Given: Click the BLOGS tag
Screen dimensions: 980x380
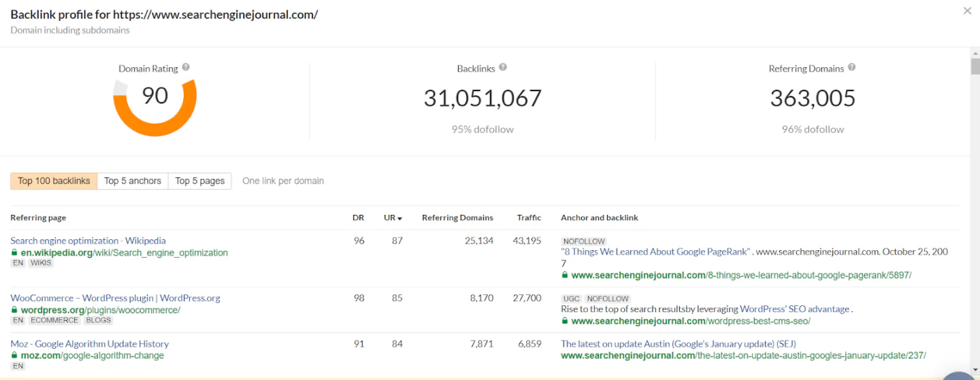Looking at the screenshot, I should pyautogui.click(x=99, y=320).
